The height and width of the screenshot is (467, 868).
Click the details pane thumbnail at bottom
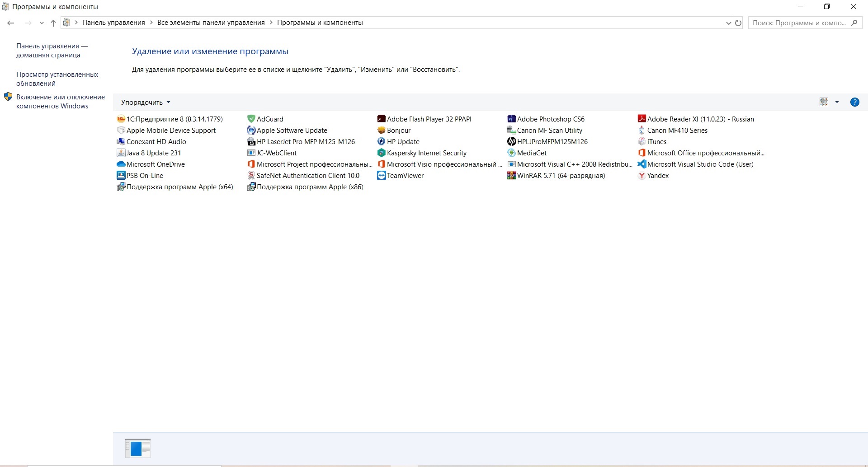click(x=138, y=448)
